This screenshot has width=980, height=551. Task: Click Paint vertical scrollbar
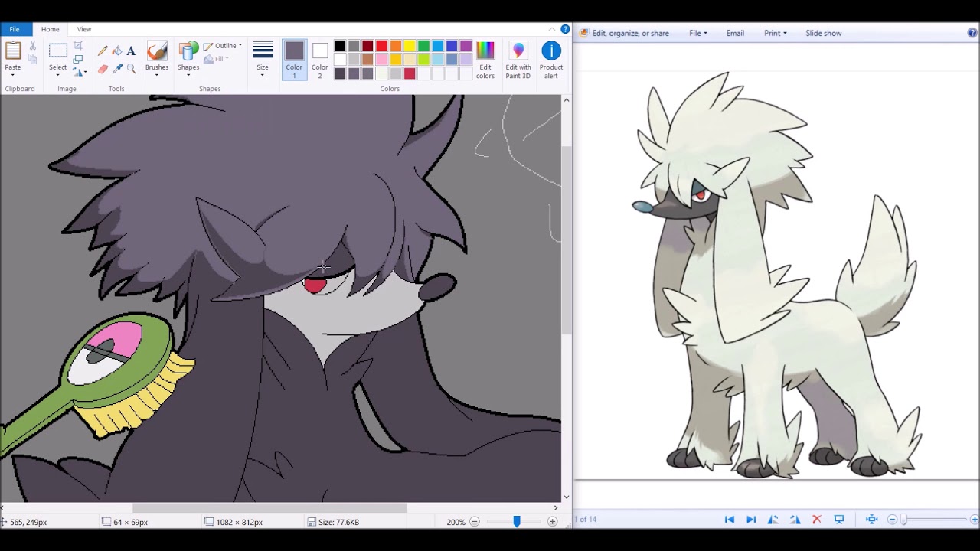567,240
